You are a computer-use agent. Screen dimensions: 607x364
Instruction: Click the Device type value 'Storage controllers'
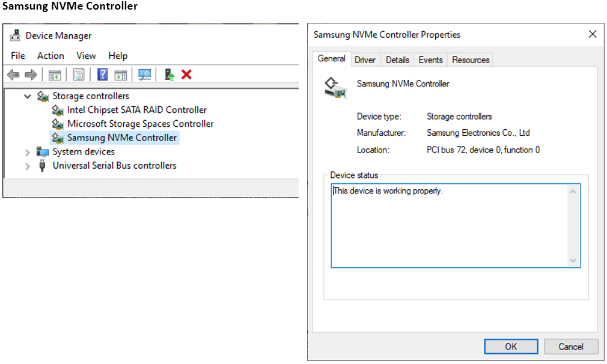pyautogui.click(x=459, y=117)
